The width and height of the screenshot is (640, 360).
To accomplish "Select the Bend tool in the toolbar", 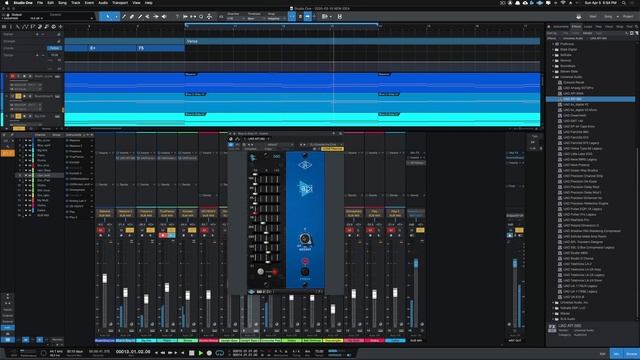I will [x=156, y=17].
